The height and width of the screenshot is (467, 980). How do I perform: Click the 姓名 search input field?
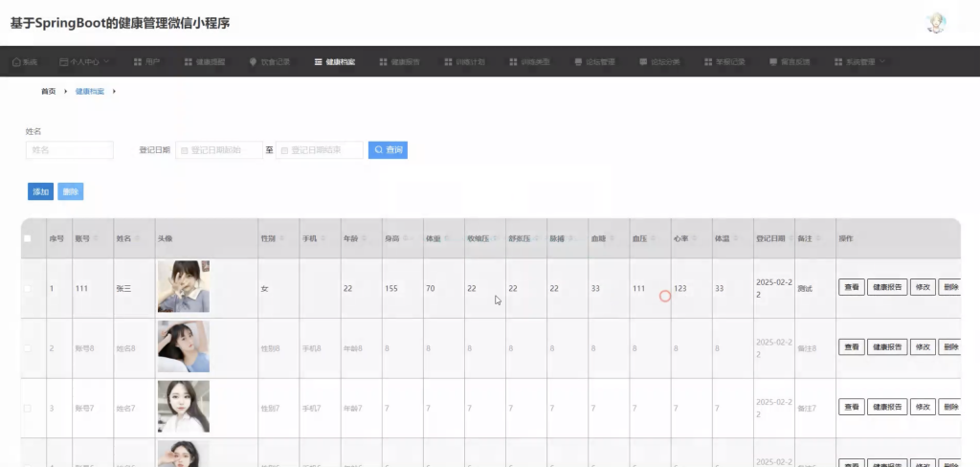pyautogui.click(x=69, y=150)
